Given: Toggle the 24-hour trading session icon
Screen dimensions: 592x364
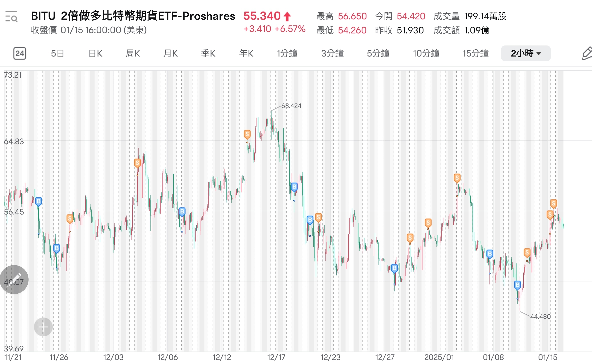Looking at the screenshot, I should tap(20, 53).
